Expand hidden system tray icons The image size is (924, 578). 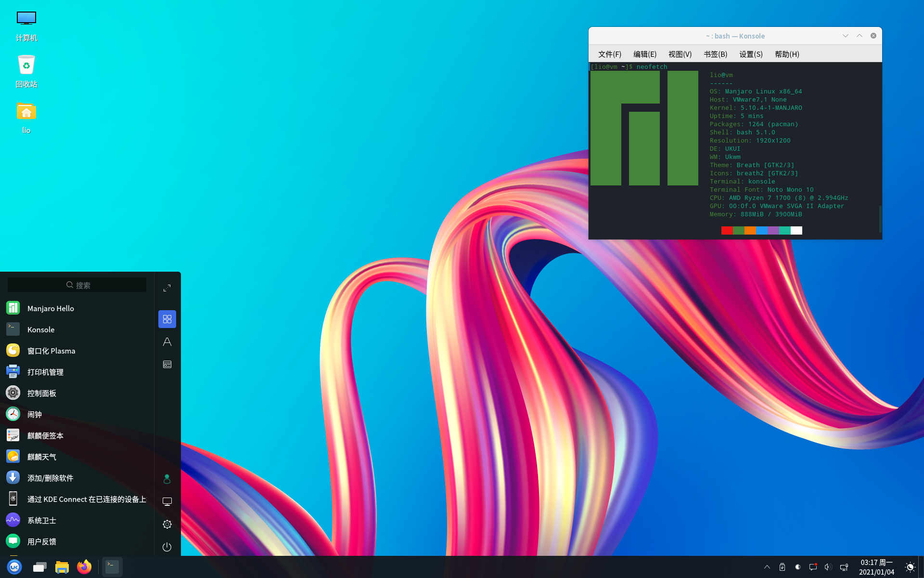(x=767, y=567)
